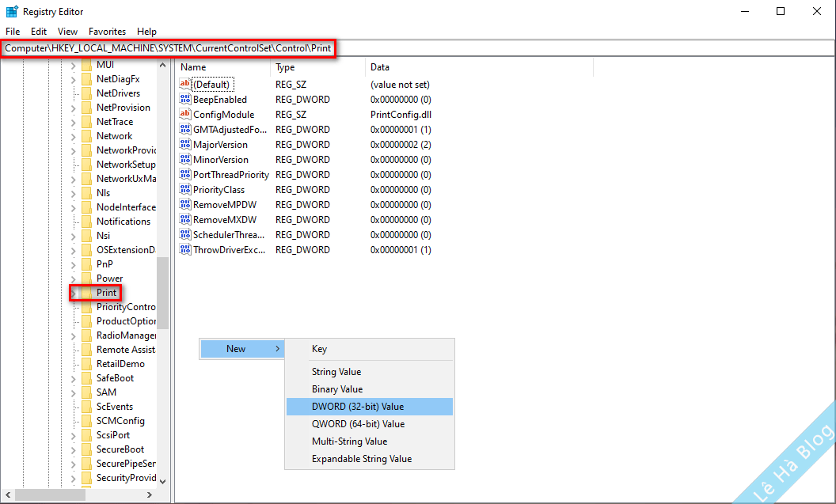The image size is (836, 504).
Task: Click the BeepEnabled DWORD value icon
Action: 186,100
